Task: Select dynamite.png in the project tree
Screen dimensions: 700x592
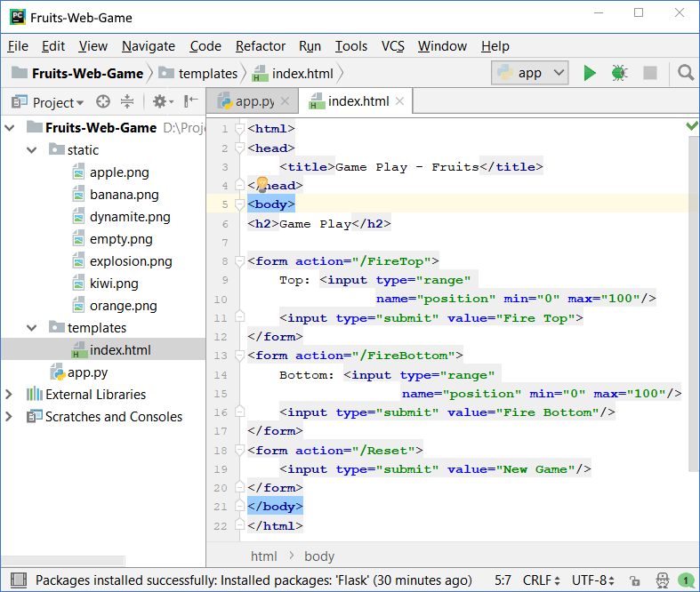Action: pos(129,217)
